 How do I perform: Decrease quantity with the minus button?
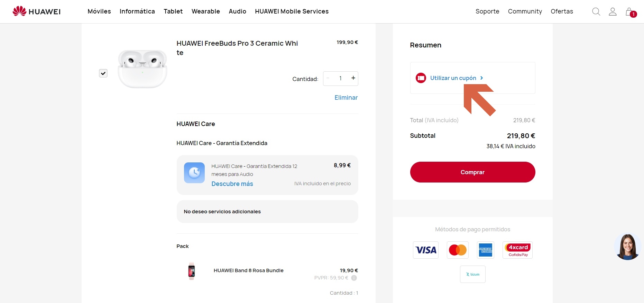(x=328, y=78)
